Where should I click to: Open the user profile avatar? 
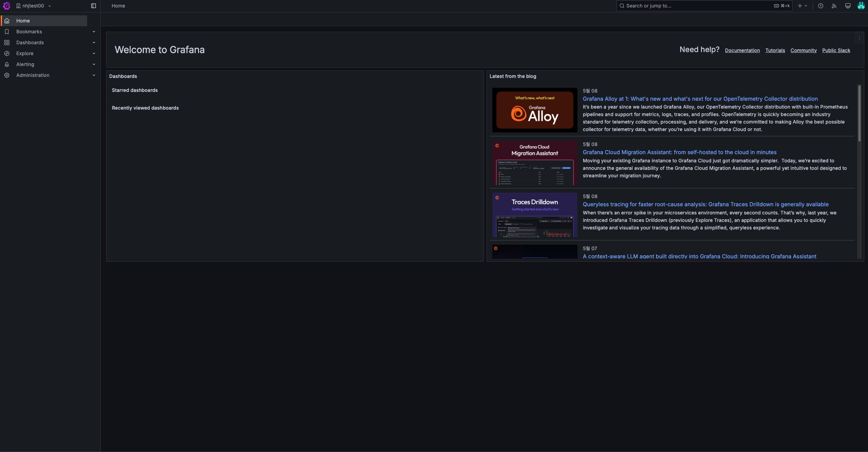click(x=861, y=6)
